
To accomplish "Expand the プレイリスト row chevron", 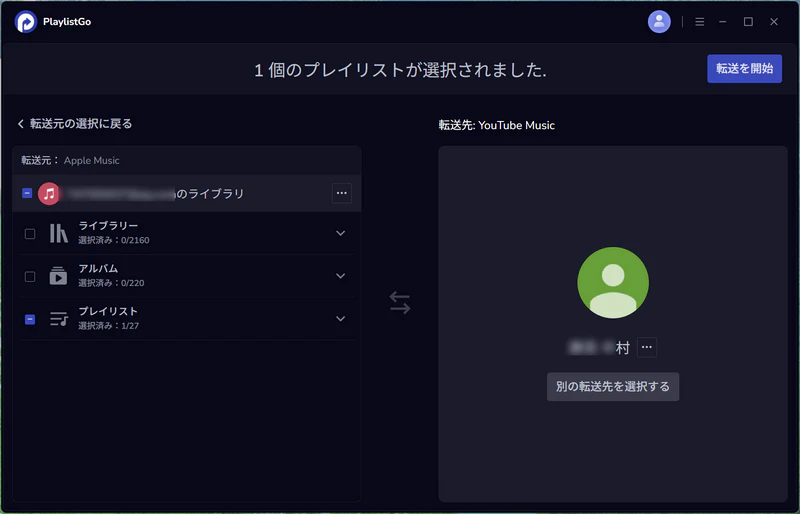I will click(x=340, y=319).
